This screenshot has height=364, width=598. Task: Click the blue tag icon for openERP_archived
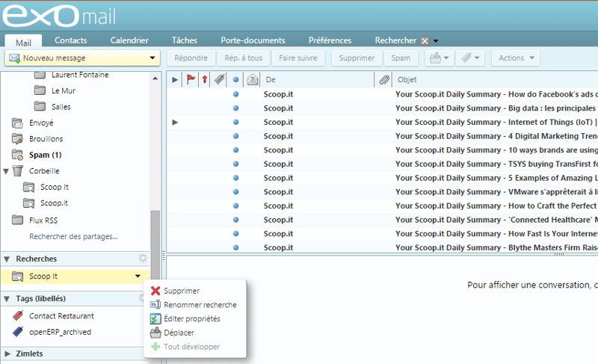click(17, 332)
